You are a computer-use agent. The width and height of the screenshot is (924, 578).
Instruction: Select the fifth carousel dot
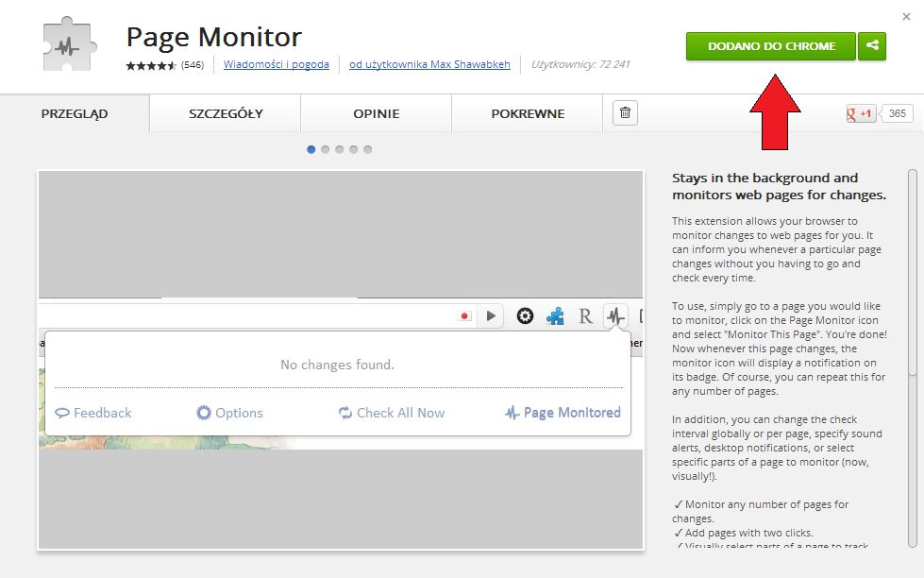(x=368, y=149)
